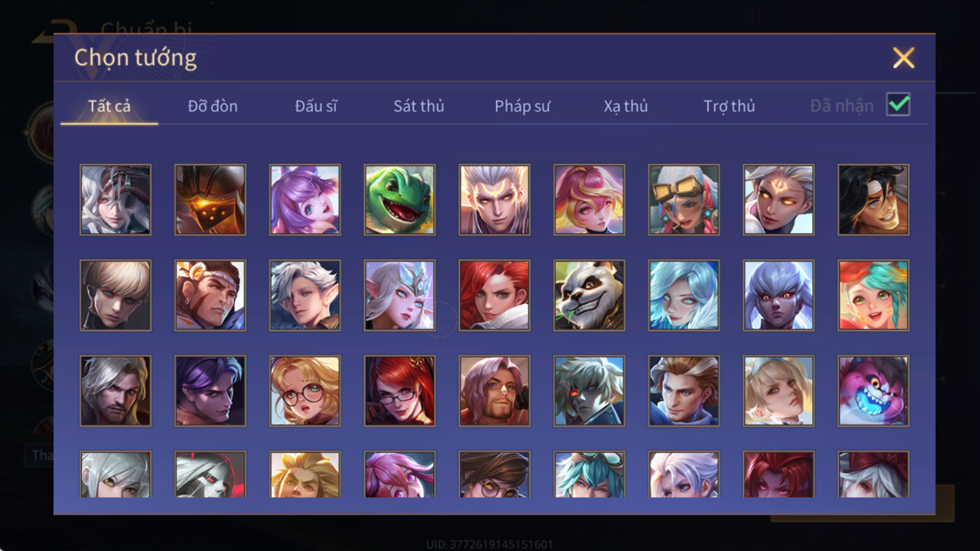Choose the purple grinning cat hero
Screen dimensions: 980x551
pyautogui.click(x=873, y=391)
